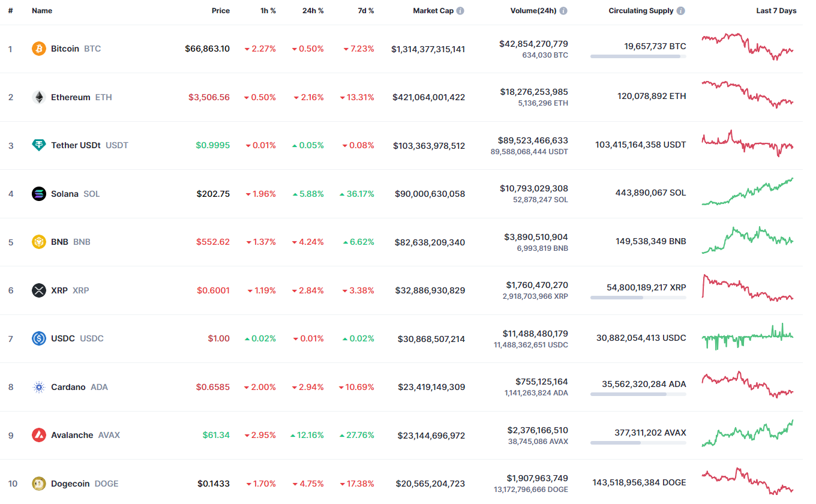Click the Bitcoin coin logo icon

click(x=39, y=49)
